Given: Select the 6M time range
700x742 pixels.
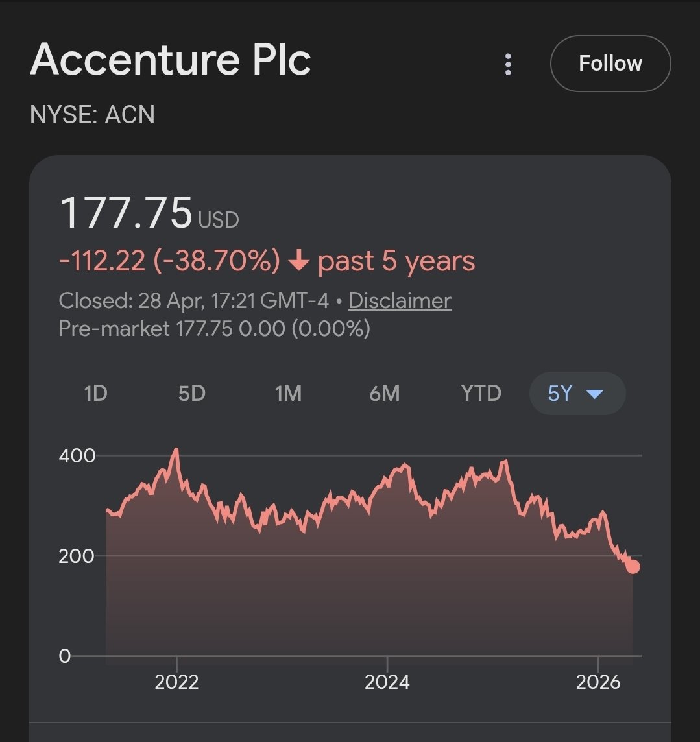Looking at the screenshot, I should coord(384,393).
